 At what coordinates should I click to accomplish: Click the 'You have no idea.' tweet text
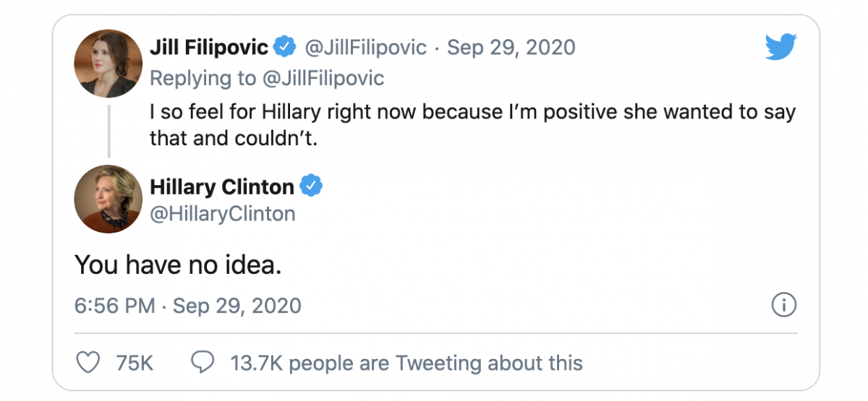pos(178,264)
